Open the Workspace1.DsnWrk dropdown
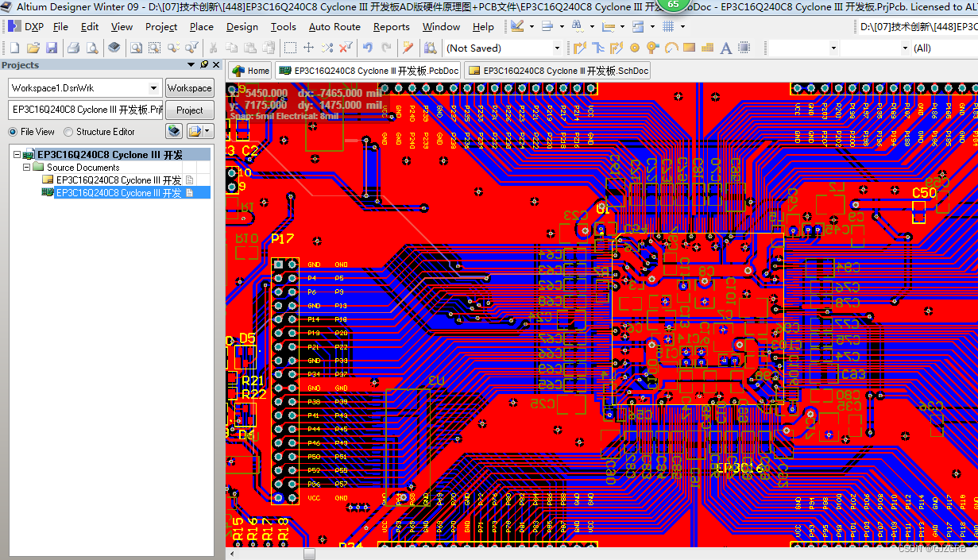This screenshot has width=978, height=560. coord(152,87)
